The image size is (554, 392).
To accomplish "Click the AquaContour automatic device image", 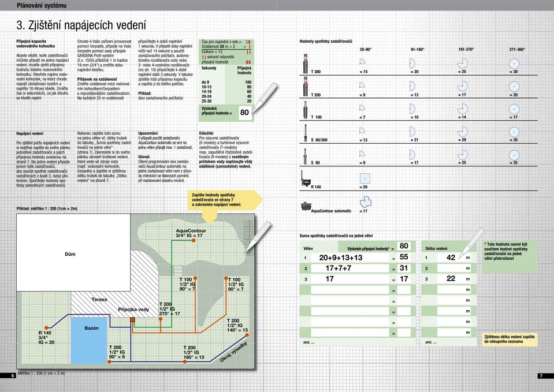I will (306, 206).
